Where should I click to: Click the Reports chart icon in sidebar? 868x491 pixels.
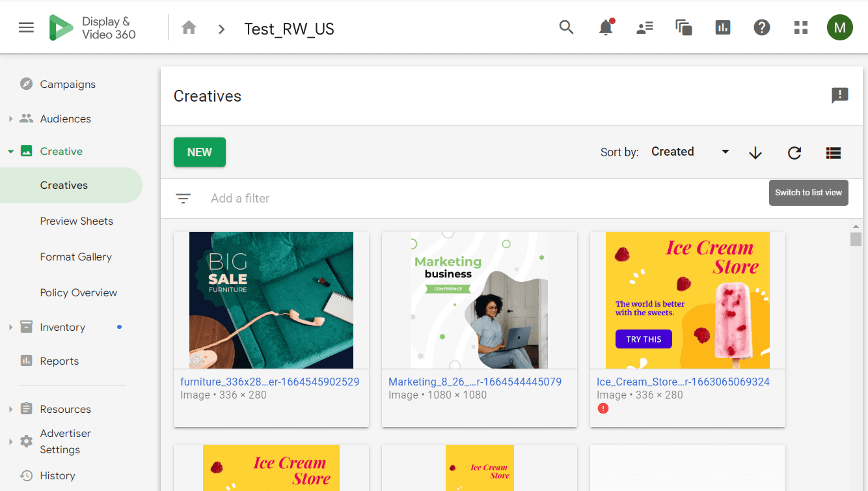pos(27,361)
